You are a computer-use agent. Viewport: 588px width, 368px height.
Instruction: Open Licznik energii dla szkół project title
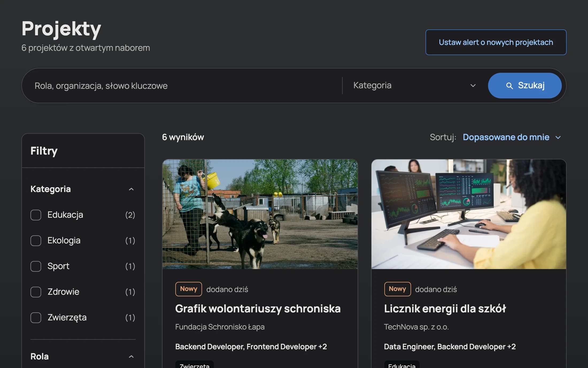(x=445, y=309)
